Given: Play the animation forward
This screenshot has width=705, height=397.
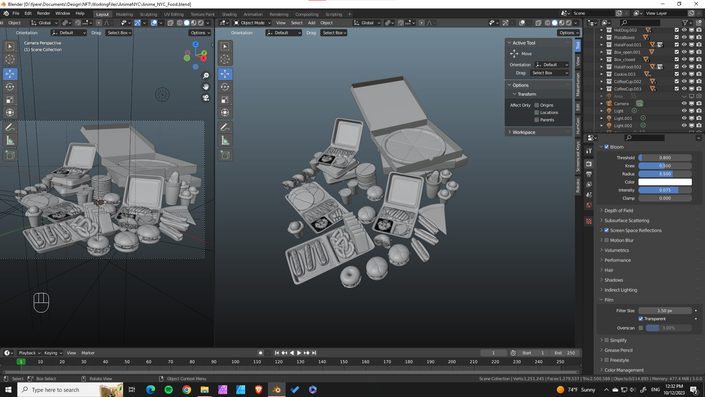Looking at the screenshot, I should pyautogui.click(x=299, y=353).
